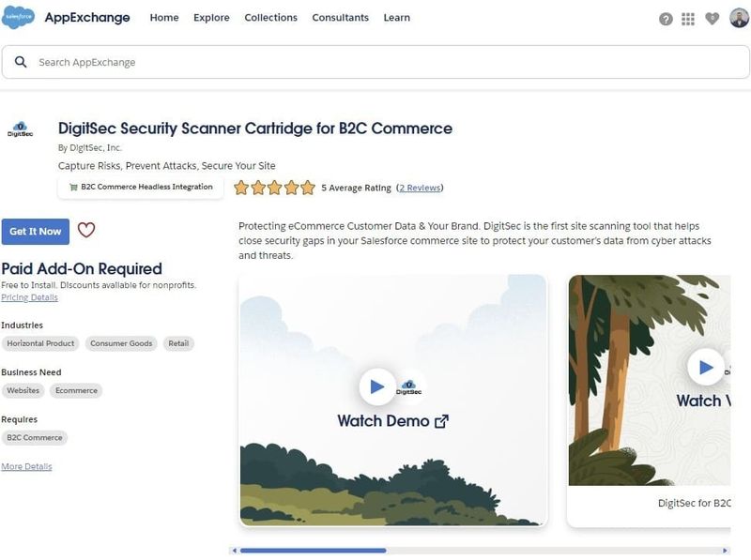Open the More Details link
Image resolution: width=751 pixels, height=560 pixels.
point(26,466)
